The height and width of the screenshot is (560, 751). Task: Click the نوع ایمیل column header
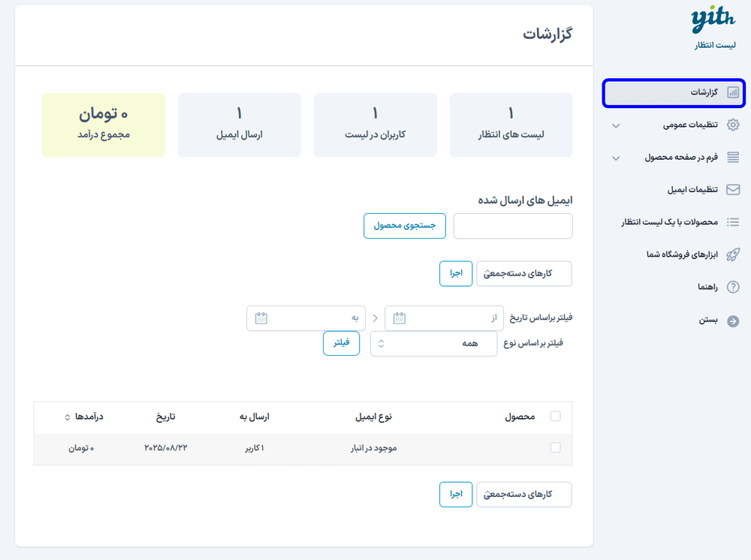(x=373, y=417)
